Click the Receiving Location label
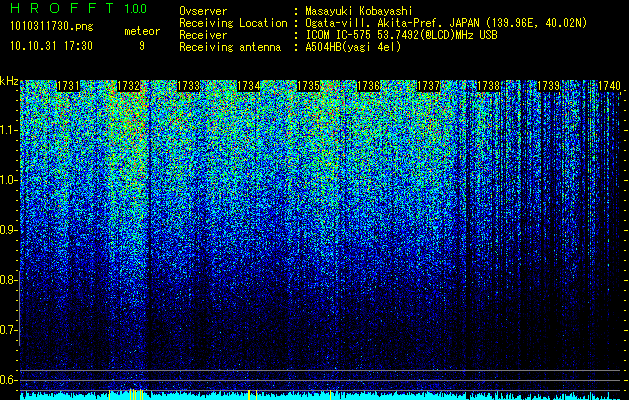This screenshot has width=629, height=400. pos(233,23)
